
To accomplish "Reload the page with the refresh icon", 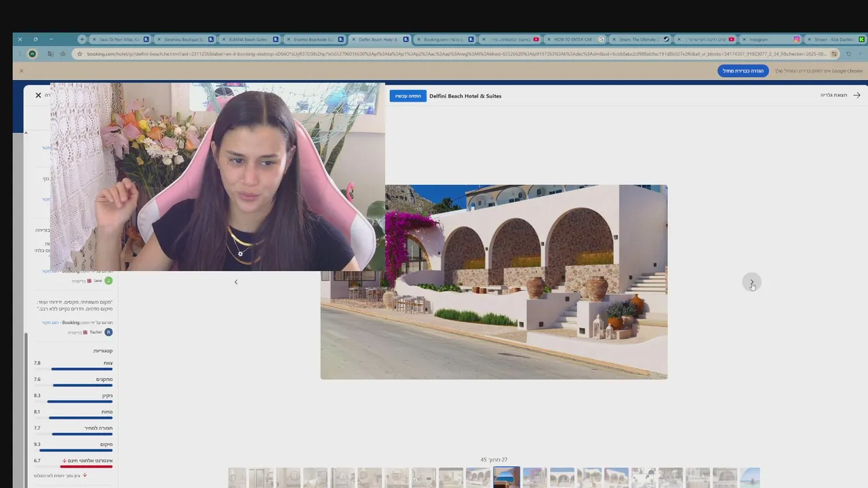I will click(848, 54).
